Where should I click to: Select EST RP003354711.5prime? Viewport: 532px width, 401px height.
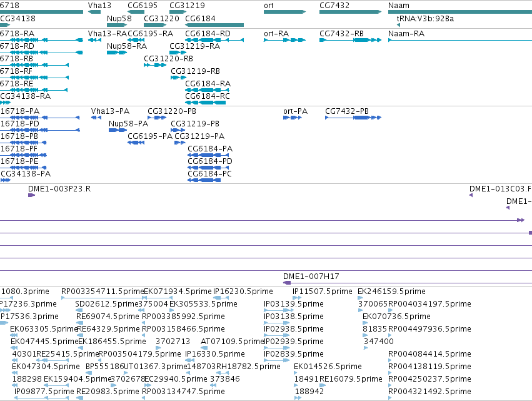(103, 298)
